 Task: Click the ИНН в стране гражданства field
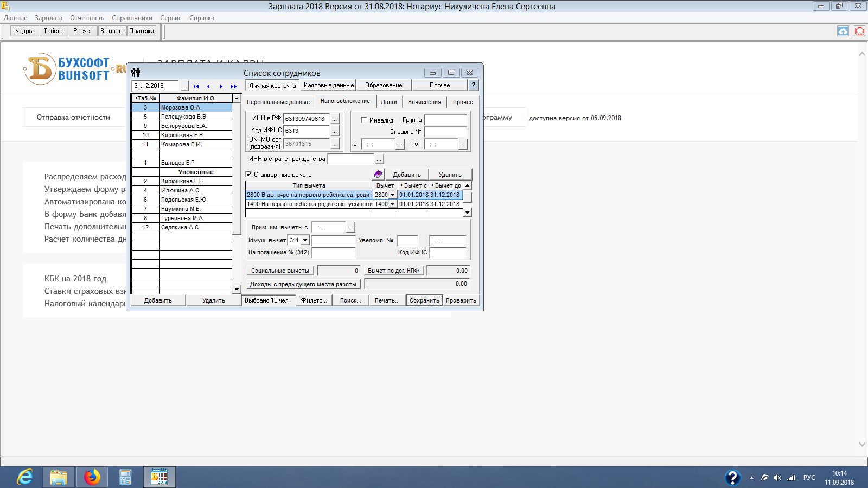click(x=351, y=159)
